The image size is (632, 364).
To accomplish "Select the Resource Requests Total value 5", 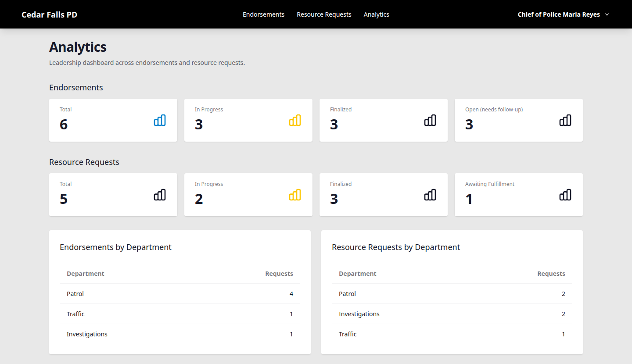I will (x=64, y=199).
